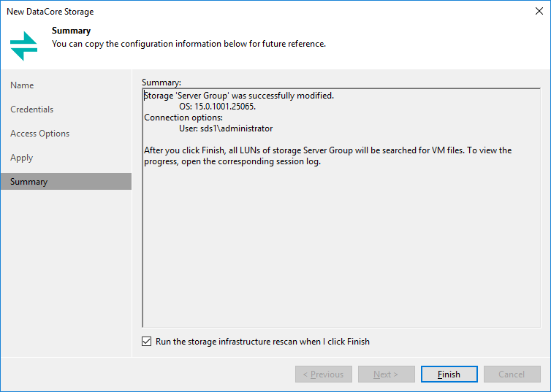Click the Cancel button

click(512, 374)
